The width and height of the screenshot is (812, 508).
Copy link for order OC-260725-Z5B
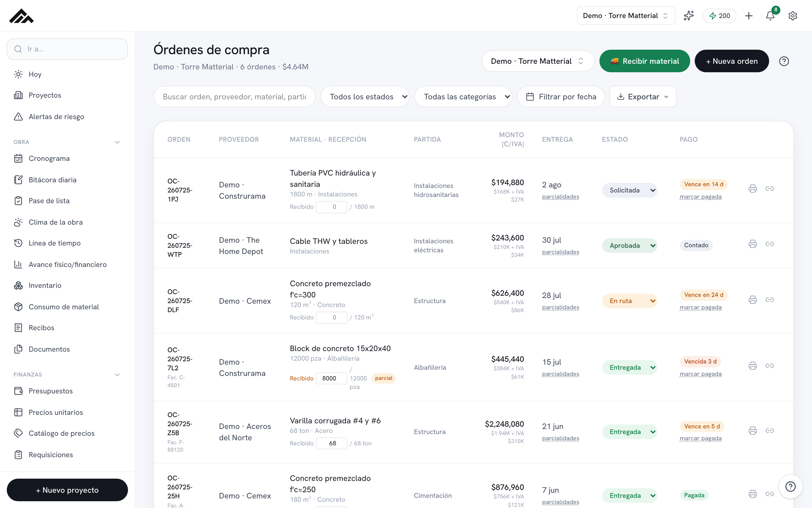tap(770, 431)
